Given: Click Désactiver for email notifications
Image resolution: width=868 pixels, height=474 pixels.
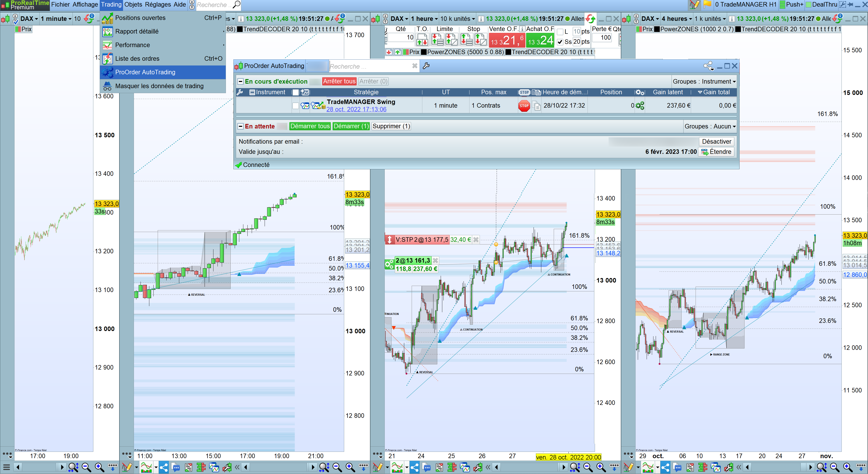Looking at the screenshot, I should pos(716,141).
